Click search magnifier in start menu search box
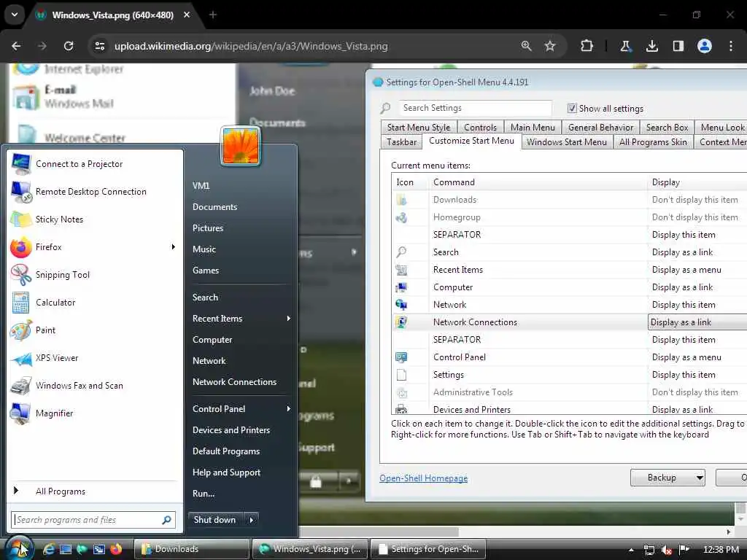Screen dimensions: 747x560 tap(166, 520)
